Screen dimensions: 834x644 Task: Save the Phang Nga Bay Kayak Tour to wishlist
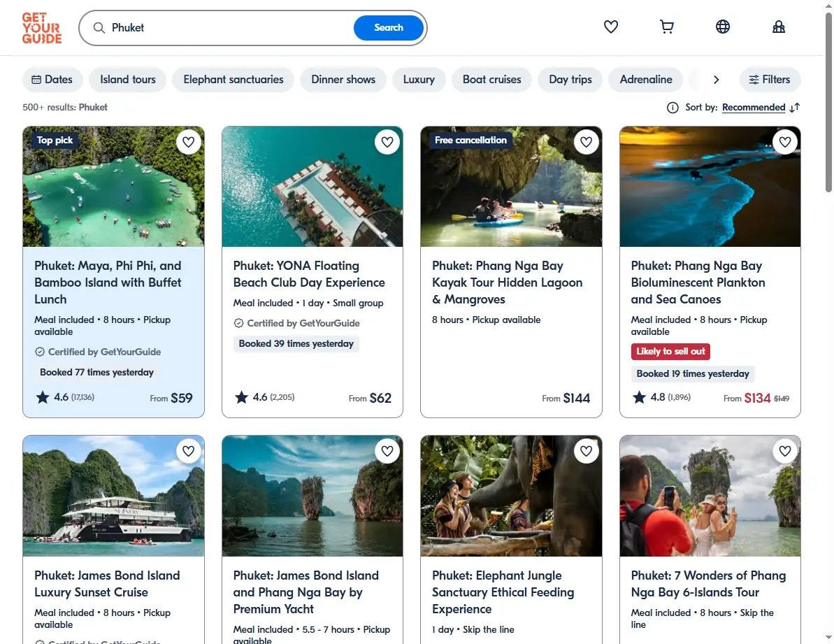(586, 142)
